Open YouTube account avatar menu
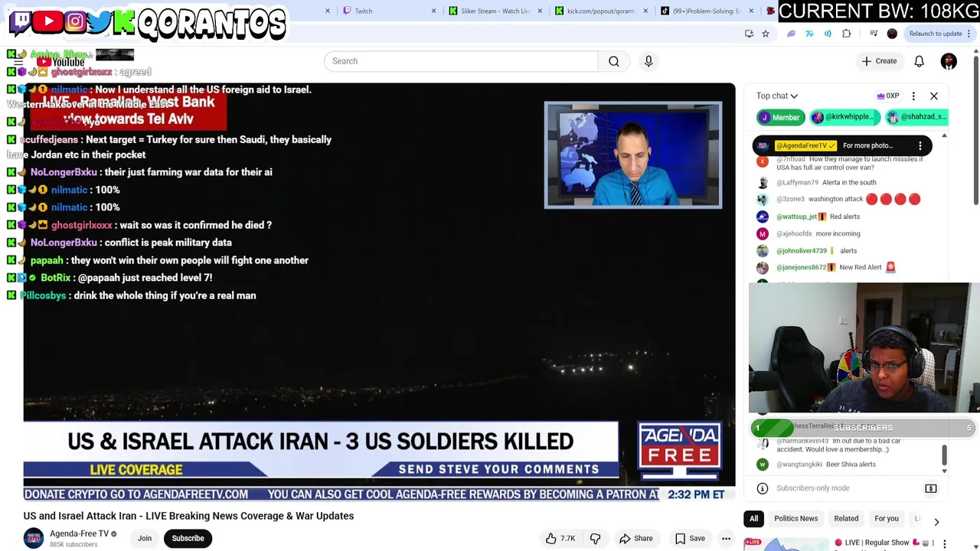Screen dimensions: 980x551 (949, 61)
